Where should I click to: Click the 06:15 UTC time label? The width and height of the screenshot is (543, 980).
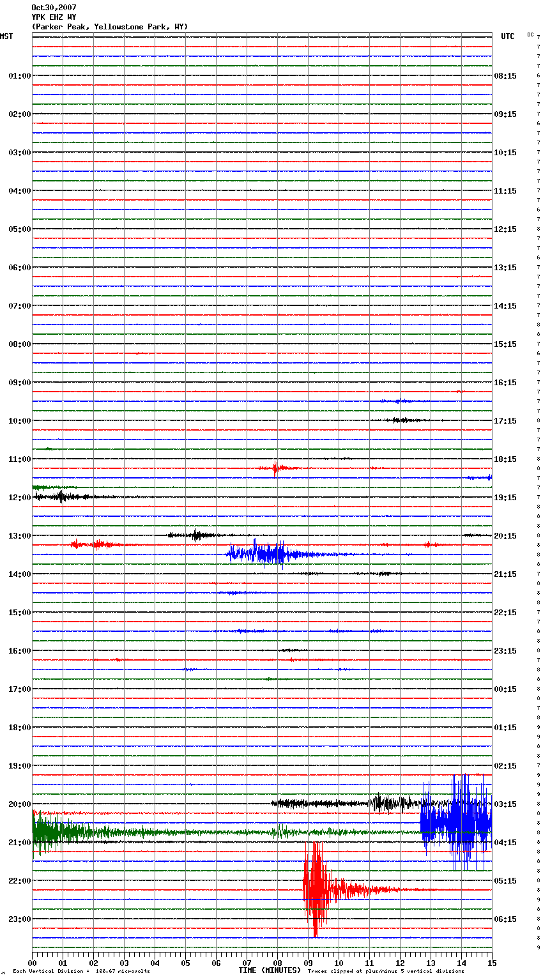coord(505,919)
